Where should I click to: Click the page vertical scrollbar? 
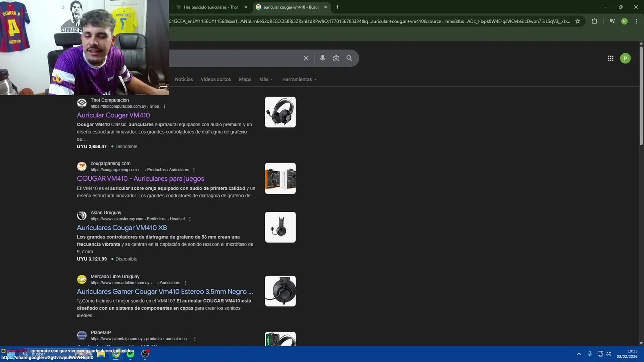641,96
